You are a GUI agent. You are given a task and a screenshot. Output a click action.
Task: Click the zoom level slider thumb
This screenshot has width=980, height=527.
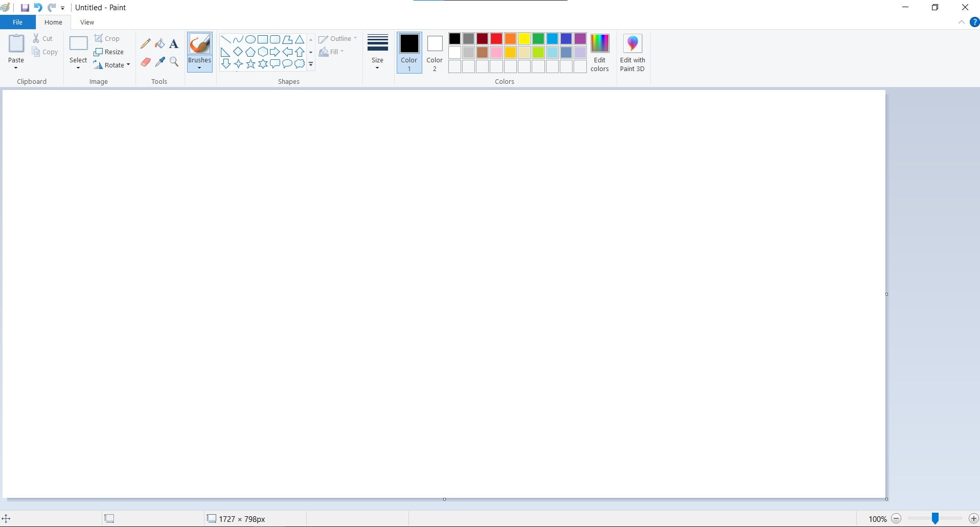point(935,518)
